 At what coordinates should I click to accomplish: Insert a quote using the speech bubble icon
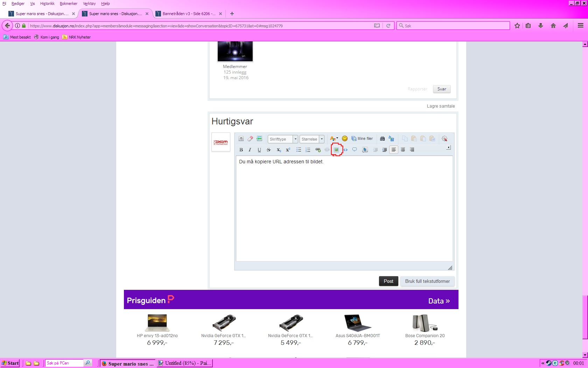click(x=355, y=150)
